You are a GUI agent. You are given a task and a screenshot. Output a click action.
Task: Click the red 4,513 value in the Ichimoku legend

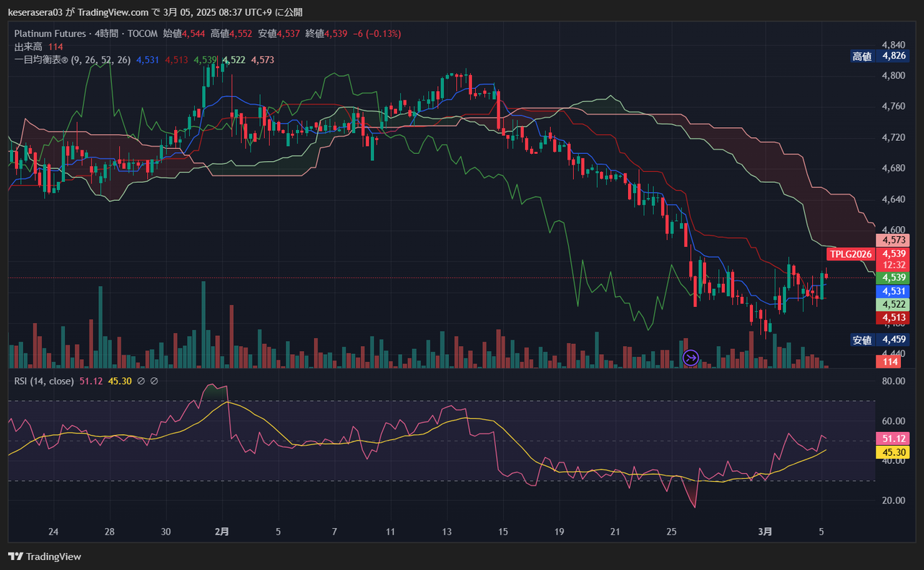[x=176, y=60]
